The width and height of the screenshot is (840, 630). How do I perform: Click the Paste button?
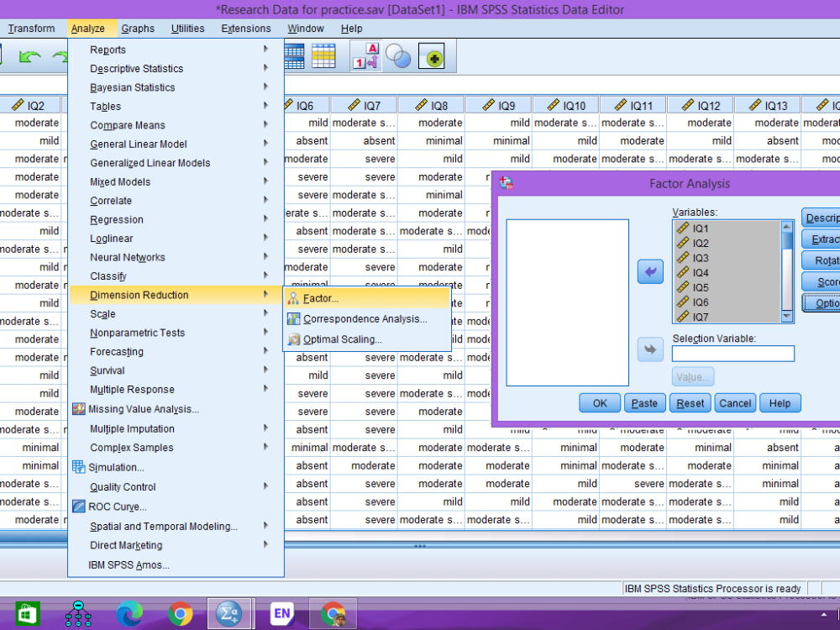644,403
